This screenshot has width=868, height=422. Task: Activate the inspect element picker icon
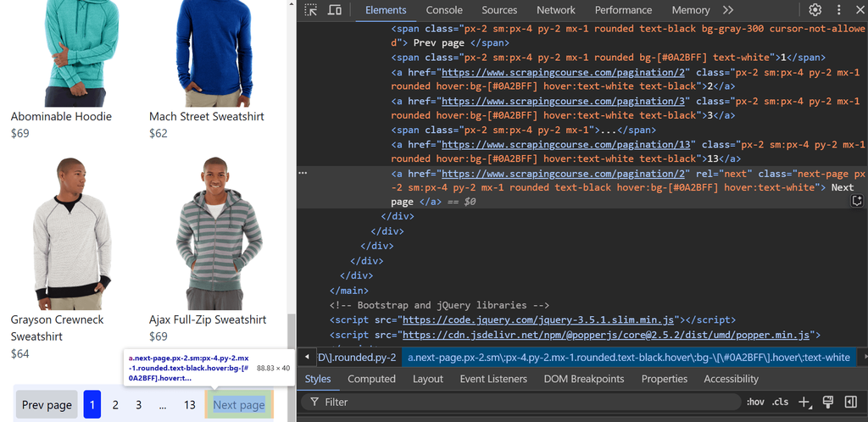[x=310, y=10]
